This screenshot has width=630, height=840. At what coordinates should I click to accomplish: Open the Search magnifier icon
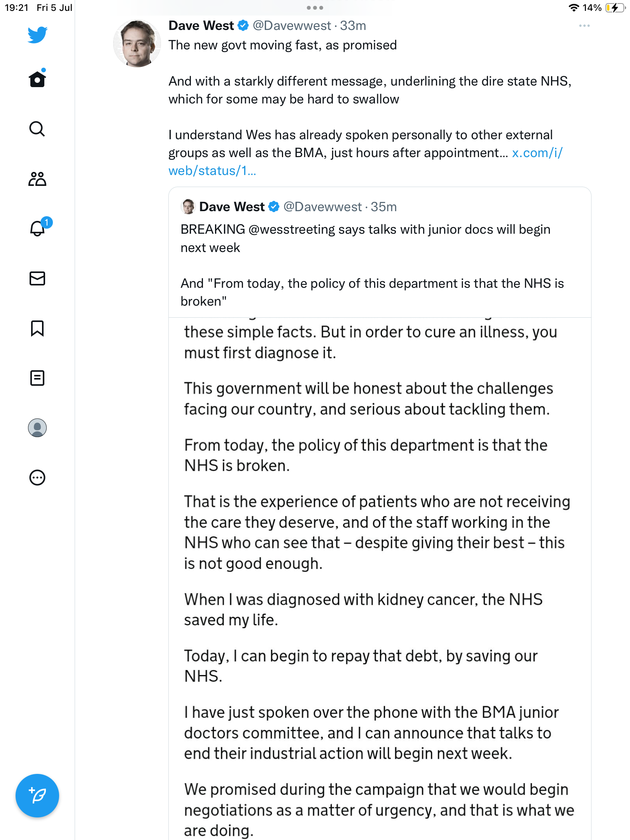[x=37, y=129]
